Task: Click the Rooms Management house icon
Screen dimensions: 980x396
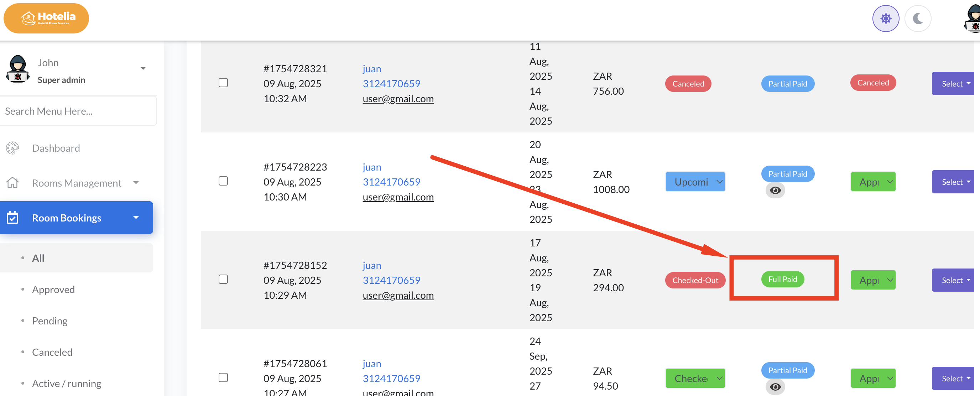Action: pos(12,183)
